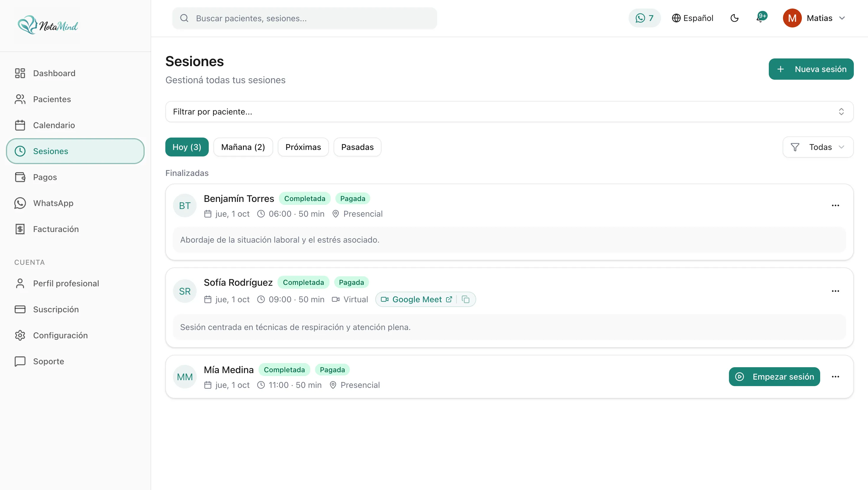
Task: Click the note about situación laboral
Action: click(509, 240)
